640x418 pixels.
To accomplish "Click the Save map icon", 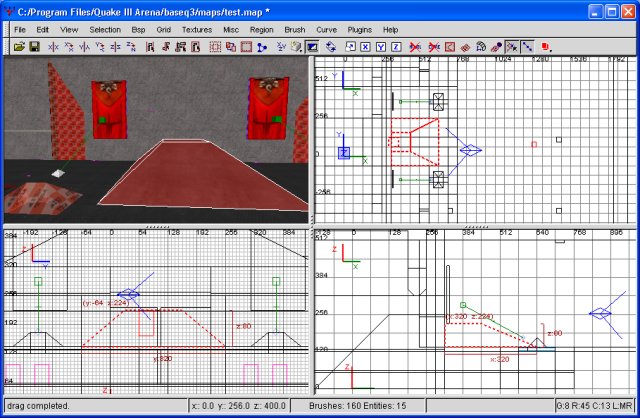I will tap(34, 47).
